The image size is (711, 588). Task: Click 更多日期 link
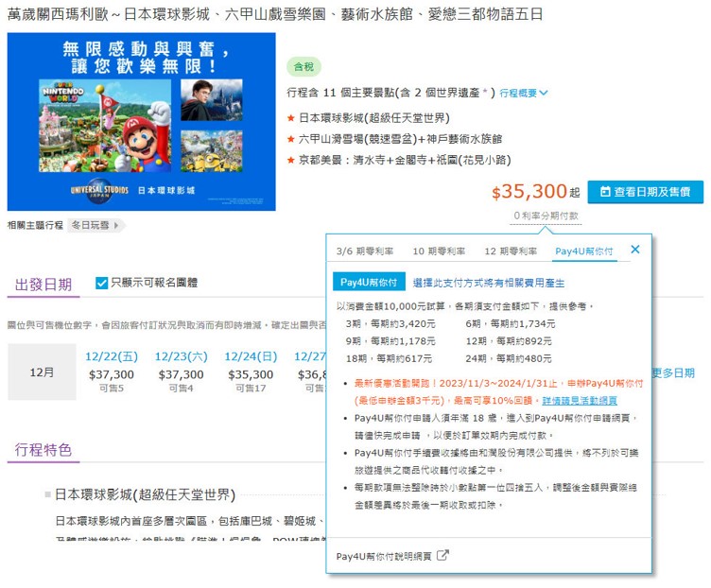tap(673, 373)
